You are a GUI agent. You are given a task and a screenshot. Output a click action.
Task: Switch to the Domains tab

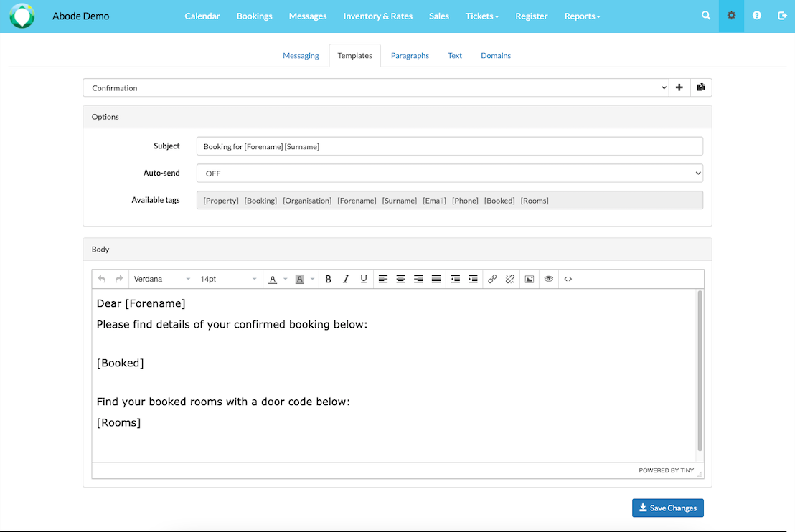(x=496, y=56)
